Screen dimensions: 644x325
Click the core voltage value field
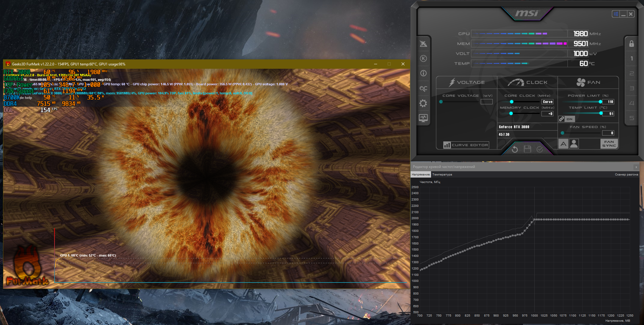(486, 102)
